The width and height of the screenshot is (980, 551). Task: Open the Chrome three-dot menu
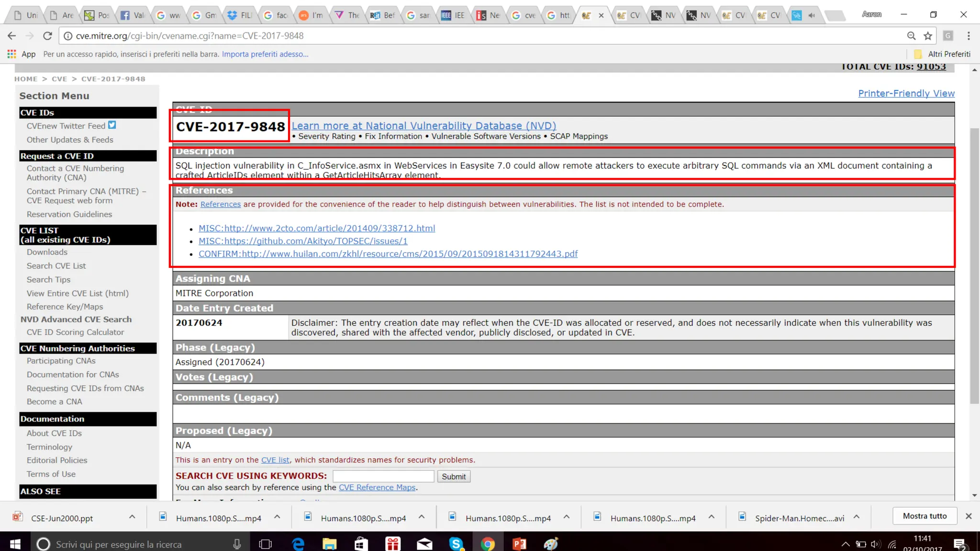pyautogui.click(x=969, y=36)
